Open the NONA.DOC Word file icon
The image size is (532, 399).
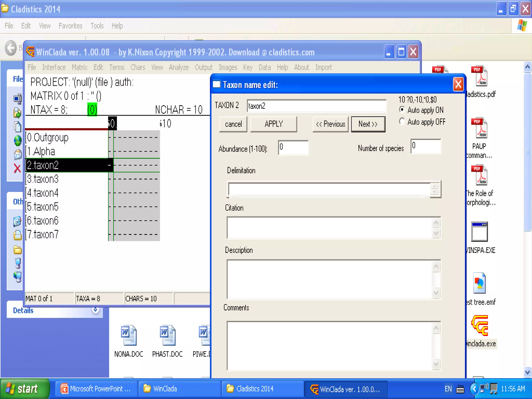[129, 335]
